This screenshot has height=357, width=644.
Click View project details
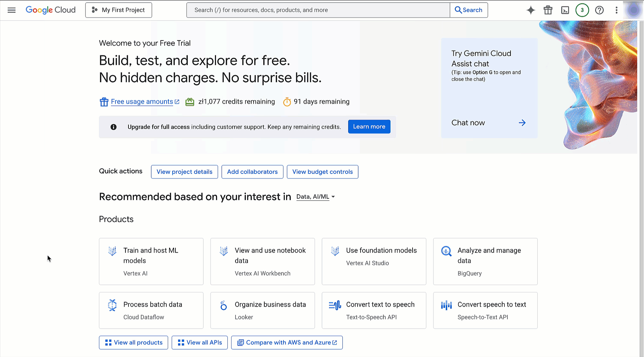(x=184, y=172)
